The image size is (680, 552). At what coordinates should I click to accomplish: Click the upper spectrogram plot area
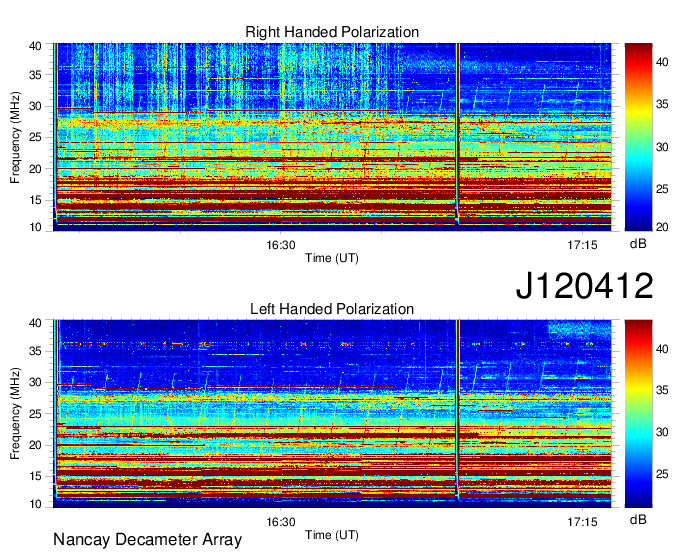coord(332,137)
